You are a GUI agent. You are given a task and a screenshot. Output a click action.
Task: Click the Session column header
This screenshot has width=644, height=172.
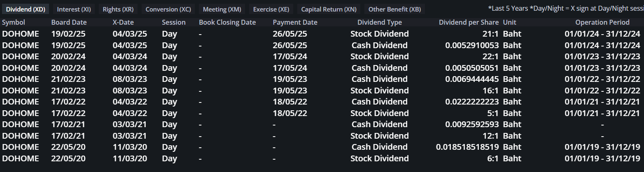click(174, 22)
